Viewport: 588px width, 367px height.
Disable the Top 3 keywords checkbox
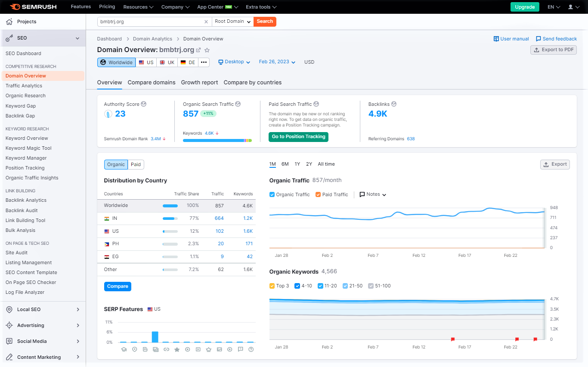[272, 286]
